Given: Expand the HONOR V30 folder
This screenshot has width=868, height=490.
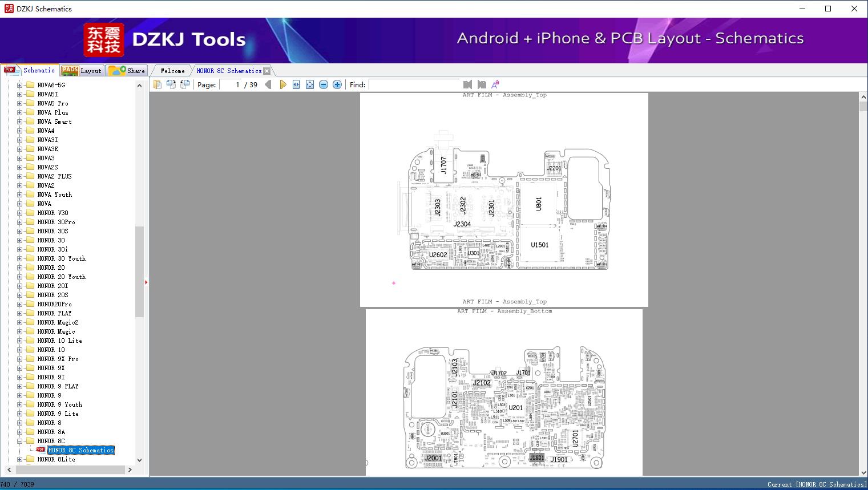Looking at the screenshot, I should pyautogui.click(x=20, y=213).
